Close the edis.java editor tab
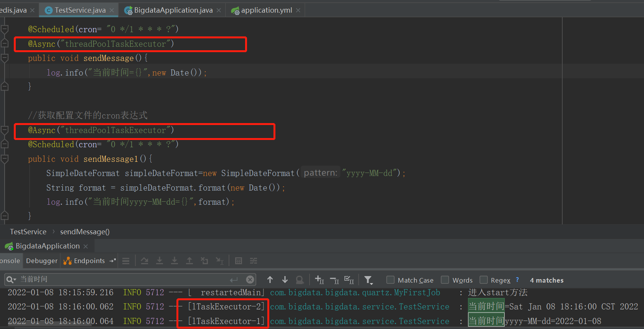Screen dimensions: 644x329 pos(32,10)
